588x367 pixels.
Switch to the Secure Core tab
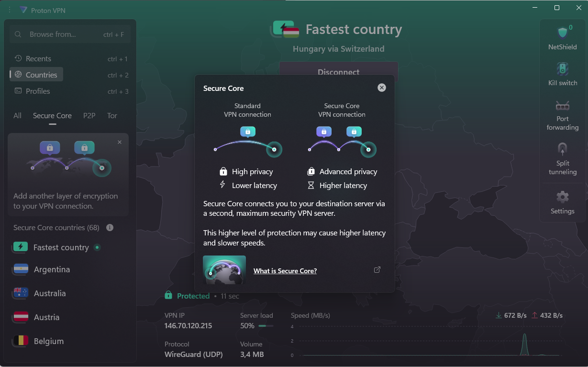[x=52, y=116]
